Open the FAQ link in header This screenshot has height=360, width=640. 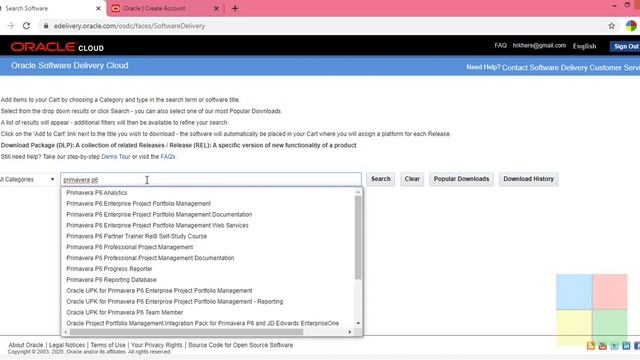[x=500, y=45]
